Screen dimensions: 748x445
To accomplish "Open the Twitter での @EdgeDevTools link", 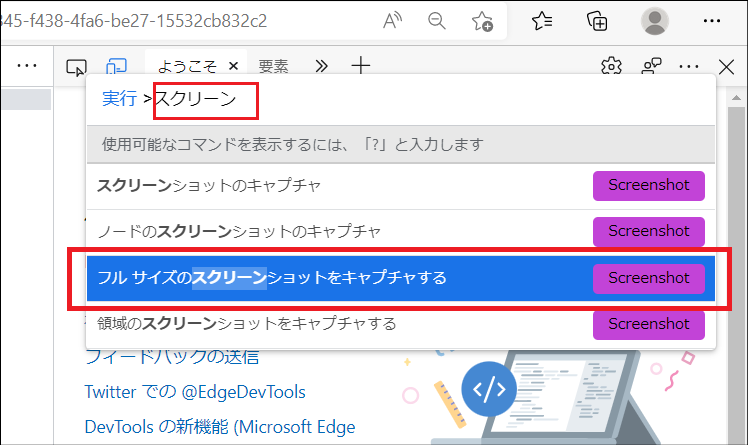I will 195,392.
